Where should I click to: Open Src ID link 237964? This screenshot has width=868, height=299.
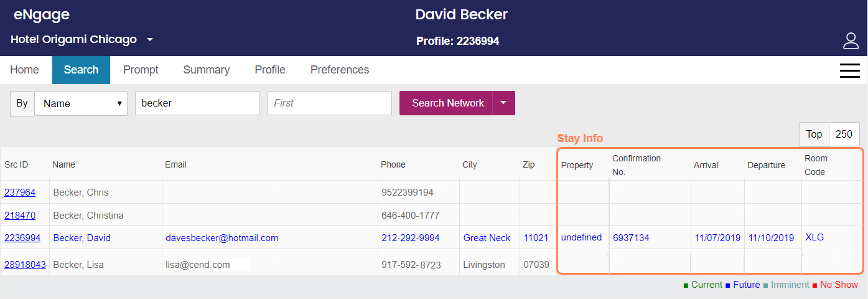click(x=20, y=192)
